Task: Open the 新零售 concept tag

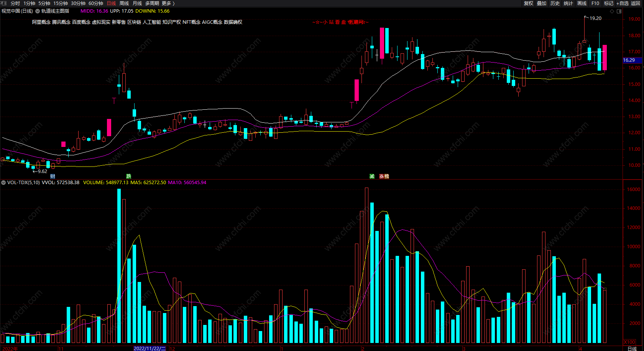Action: tap(119, 22)
